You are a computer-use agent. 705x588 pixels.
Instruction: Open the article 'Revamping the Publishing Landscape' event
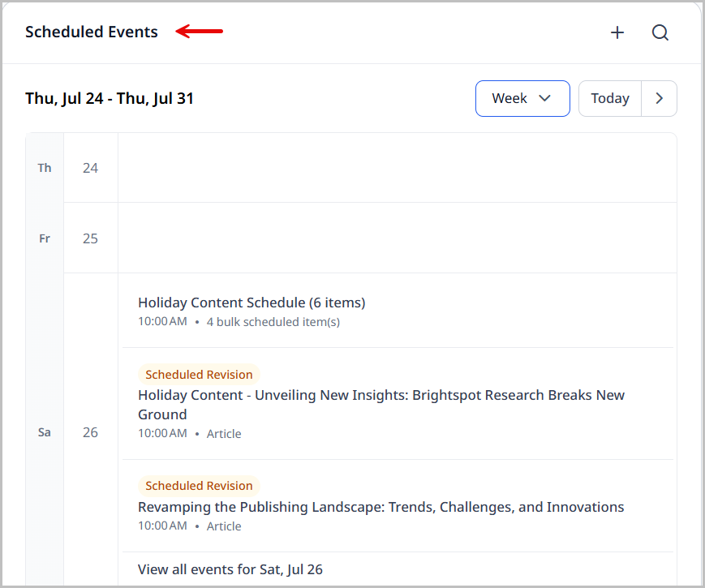coord(381,506)
